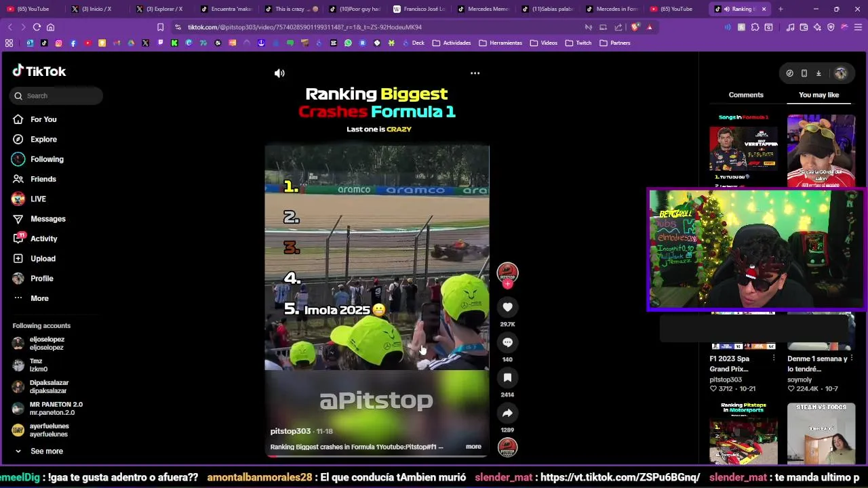Image resolution: width=868 pixels, height=488 pixels.
Task: Open 'STEAM VS TODOS' recommended thumbnail
Action: (821, 432)
